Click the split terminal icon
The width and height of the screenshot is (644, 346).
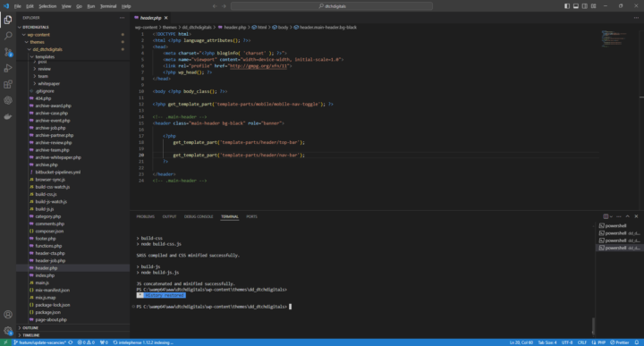point(606,216)
